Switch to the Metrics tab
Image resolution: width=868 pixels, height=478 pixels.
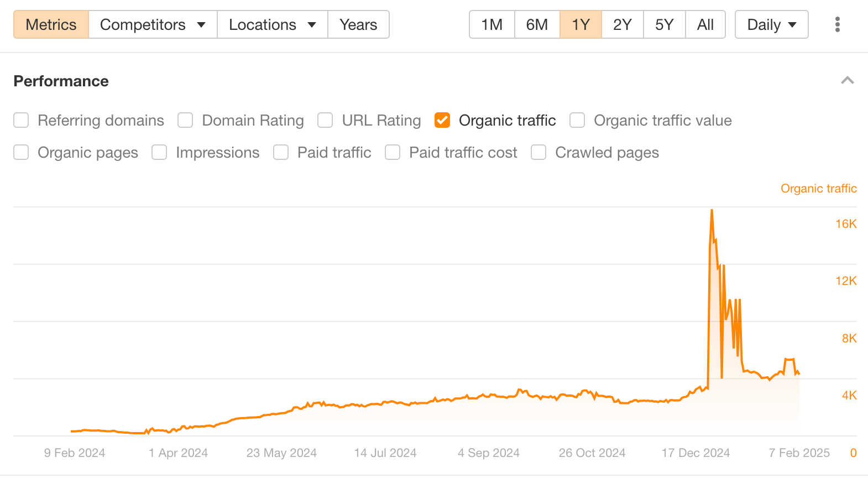51,24
